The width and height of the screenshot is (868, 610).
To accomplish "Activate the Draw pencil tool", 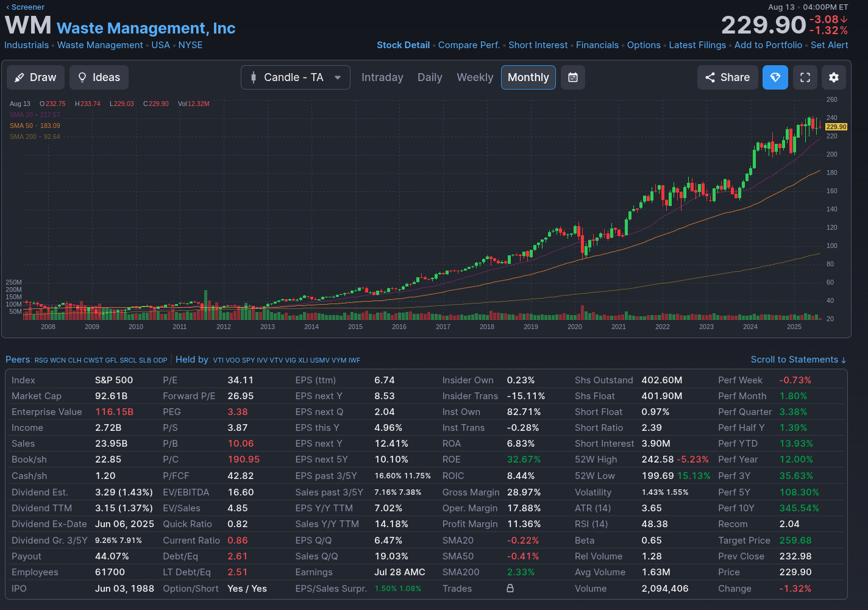I will (35, 77).
